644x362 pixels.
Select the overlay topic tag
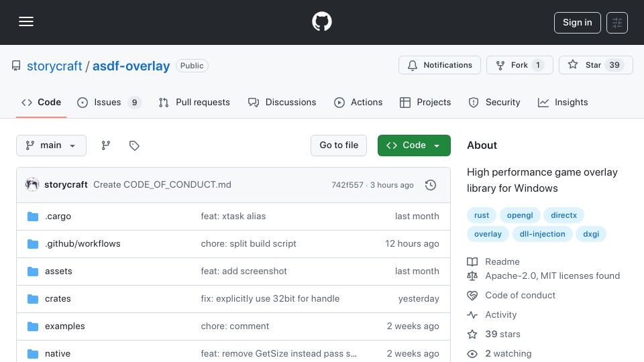pyautogui.click(x=488, y=234)
